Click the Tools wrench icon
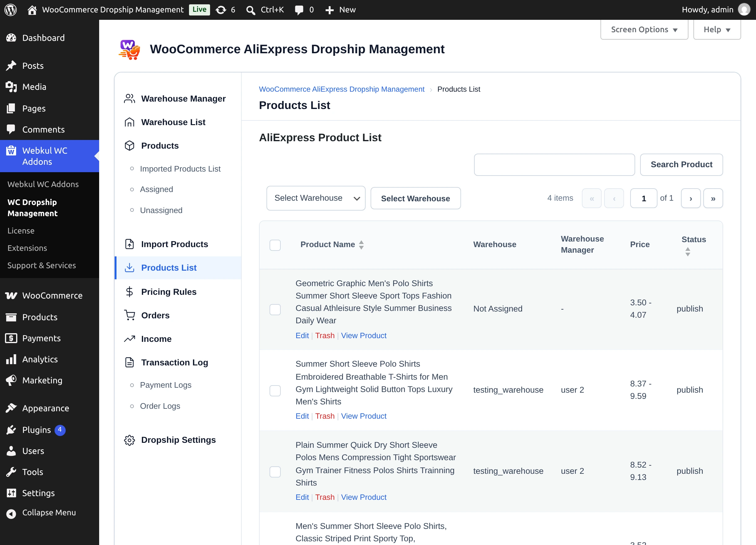Screen dimensions: 756x545 click(x=11, y=472)
